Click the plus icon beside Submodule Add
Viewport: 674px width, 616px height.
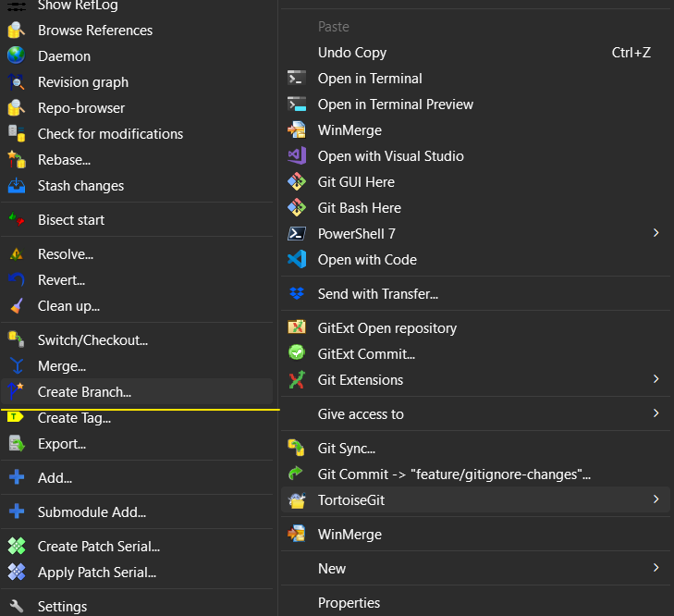click(17, 511)
